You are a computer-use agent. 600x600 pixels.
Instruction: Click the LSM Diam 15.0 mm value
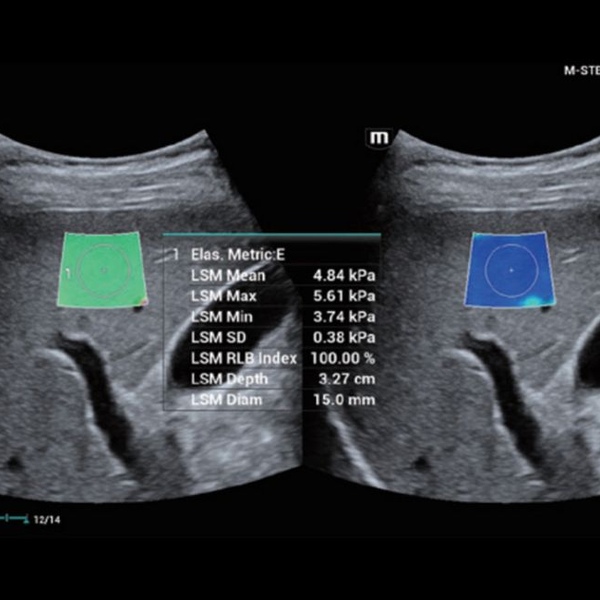[x=344, y=400]
